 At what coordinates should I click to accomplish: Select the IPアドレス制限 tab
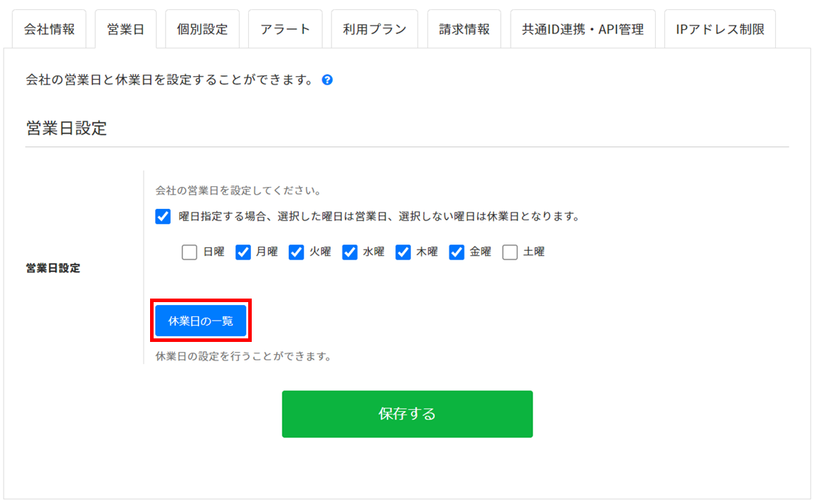pyautogui.click(x=720, y=30)
